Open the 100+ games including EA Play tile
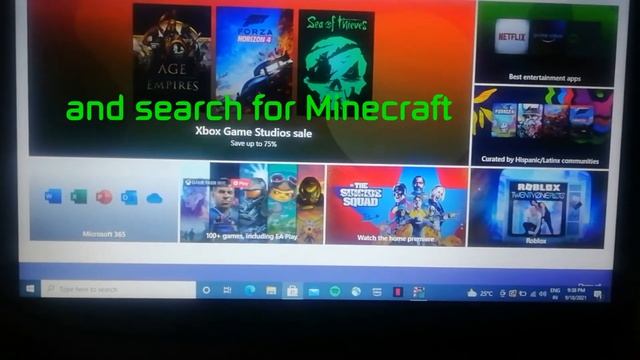Screen dimensions: 640x360 pyautogui.click(x=252, y=203)
